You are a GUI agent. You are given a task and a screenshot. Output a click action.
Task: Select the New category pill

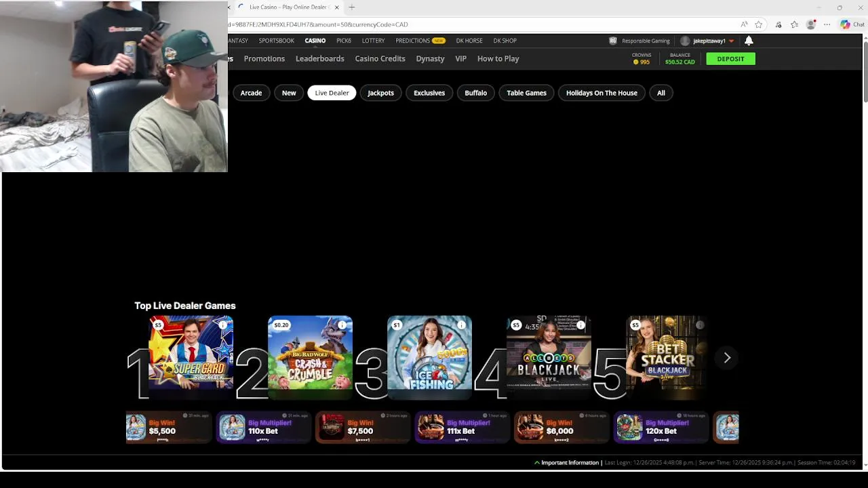289,93
